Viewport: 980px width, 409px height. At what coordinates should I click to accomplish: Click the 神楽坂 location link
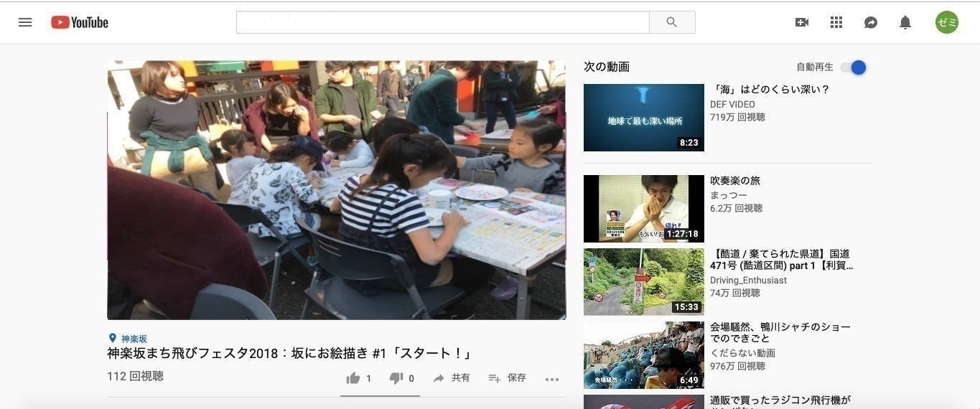click(x=134, y=339)
